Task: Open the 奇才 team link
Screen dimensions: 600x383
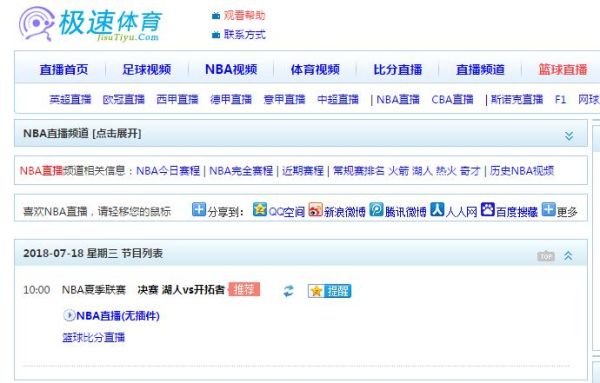Action: click(x=470, y=171)
